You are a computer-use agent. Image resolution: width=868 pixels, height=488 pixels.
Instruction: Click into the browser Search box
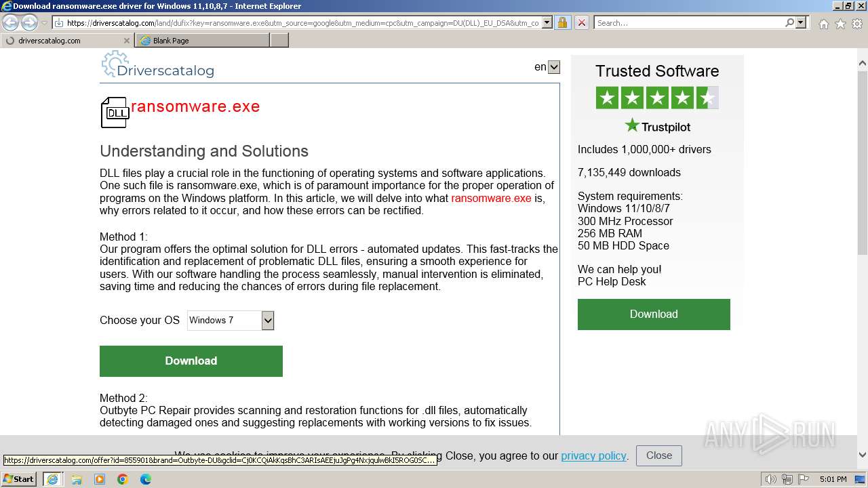(689, 22)
